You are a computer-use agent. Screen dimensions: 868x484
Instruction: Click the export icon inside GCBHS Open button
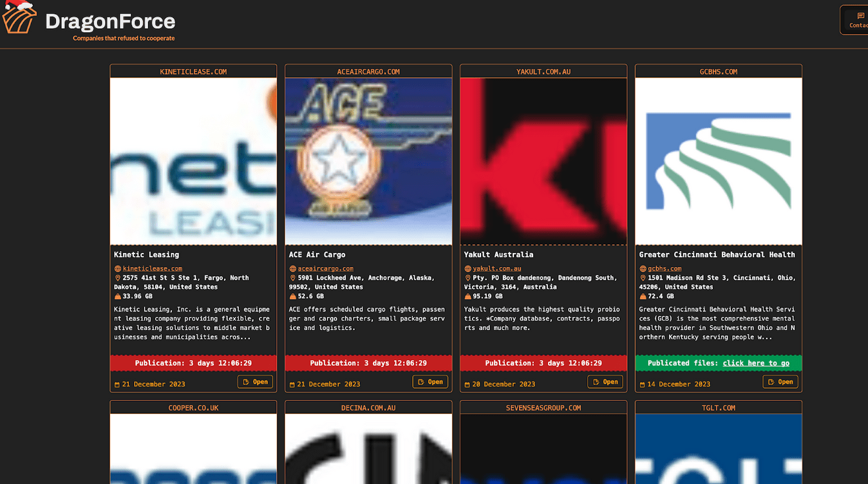click(771, 381)
